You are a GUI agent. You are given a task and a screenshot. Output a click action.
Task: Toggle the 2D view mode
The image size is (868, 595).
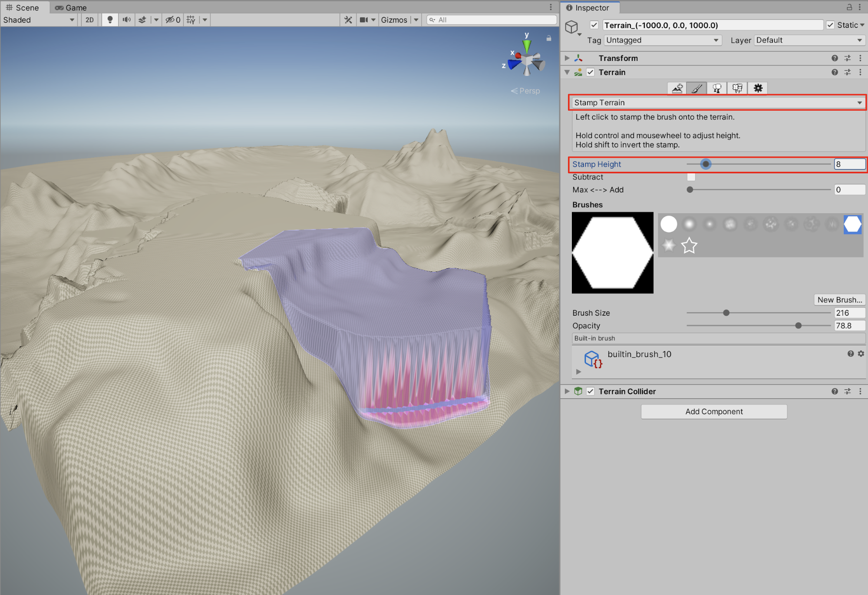tap(89, 20)
